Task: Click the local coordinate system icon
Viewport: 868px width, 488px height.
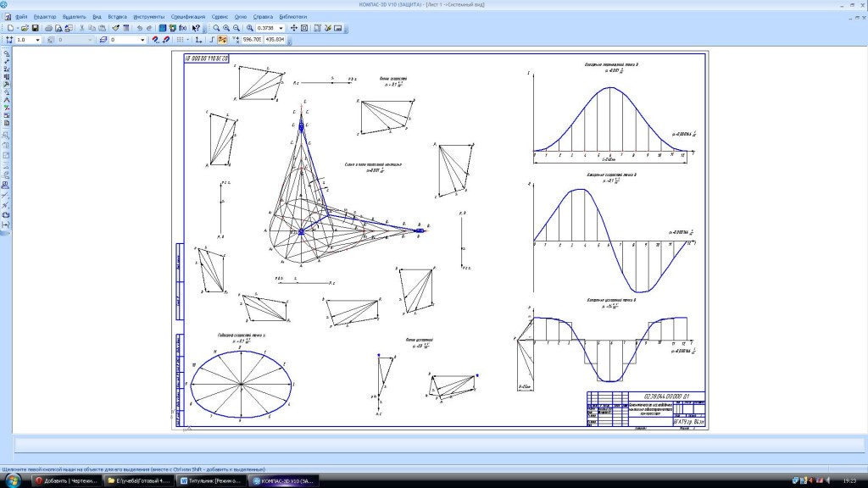Action: tap(198, 40)
